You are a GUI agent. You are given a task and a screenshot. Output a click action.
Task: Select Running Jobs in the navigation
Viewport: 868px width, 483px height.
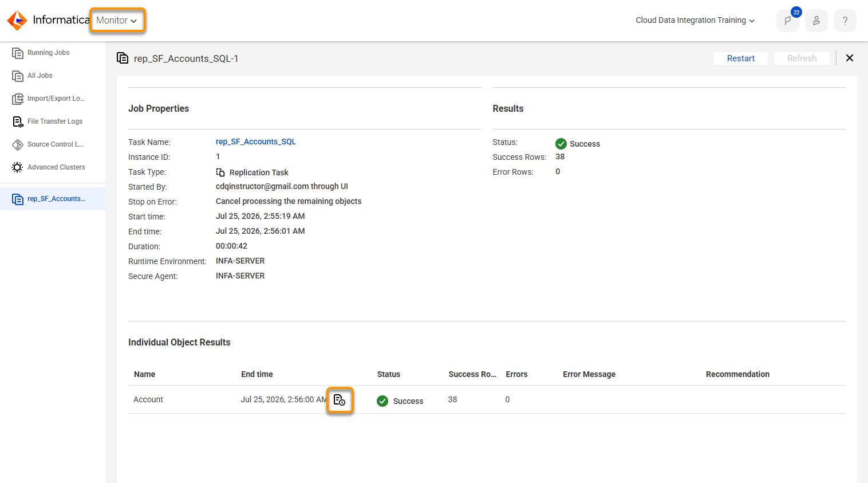click(49, 53)
